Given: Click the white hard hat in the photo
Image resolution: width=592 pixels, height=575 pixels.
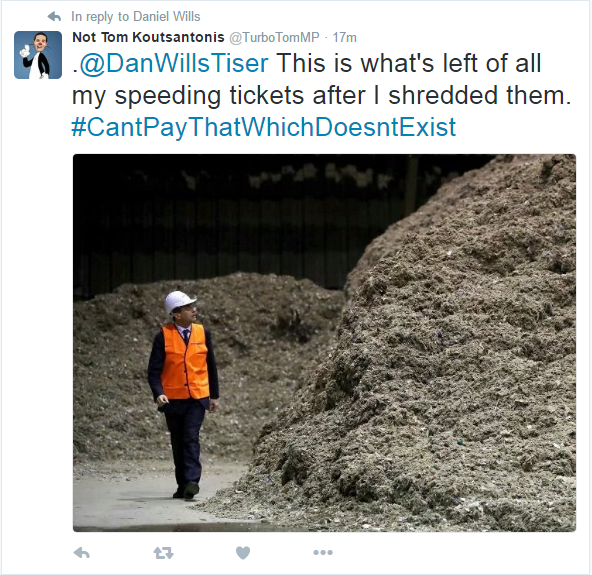Looking at the screenshot, I should pyautogui.click(x=179, y=301).
